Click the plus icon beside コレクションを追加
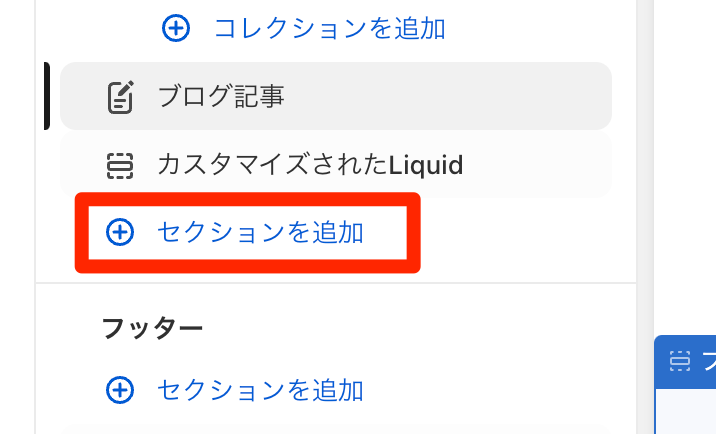Image resolution: width=716 pixels, height=434 pixels. click(x=176, y=28)
